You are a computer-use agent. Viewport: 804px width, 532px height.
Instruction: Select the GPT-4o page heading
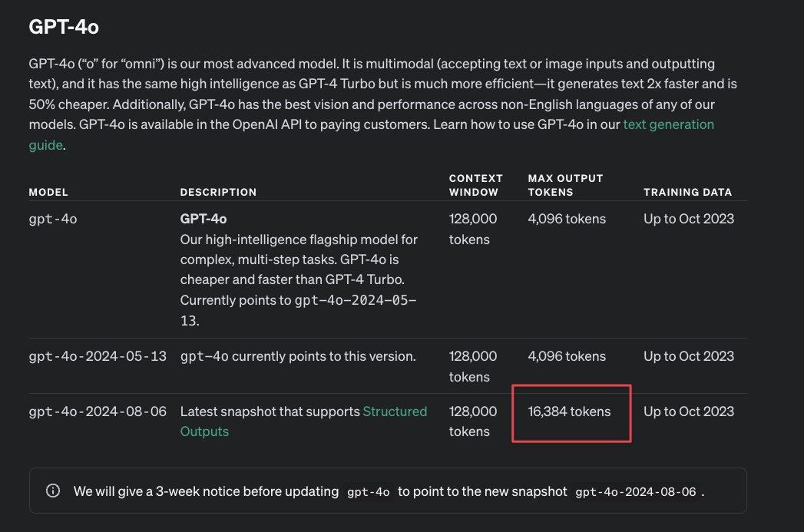(x=64, y=27)
